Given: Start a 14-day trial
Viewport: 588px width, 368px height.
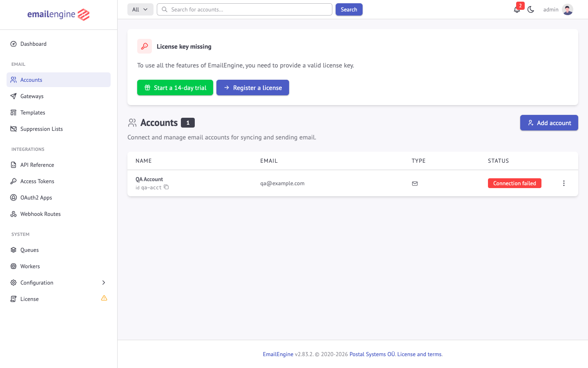Looking at the screenshot, I should [175, 88].
